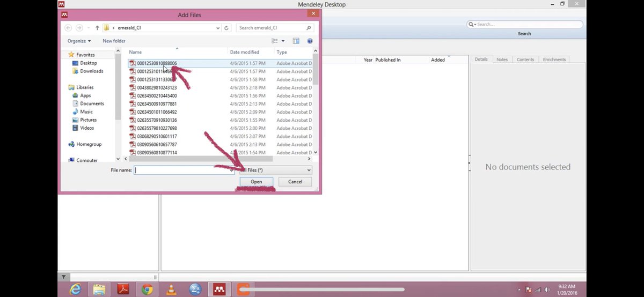The width and height of the screenshot is (644, 297).
Task: Click the Open button
Action: [257, 182]
